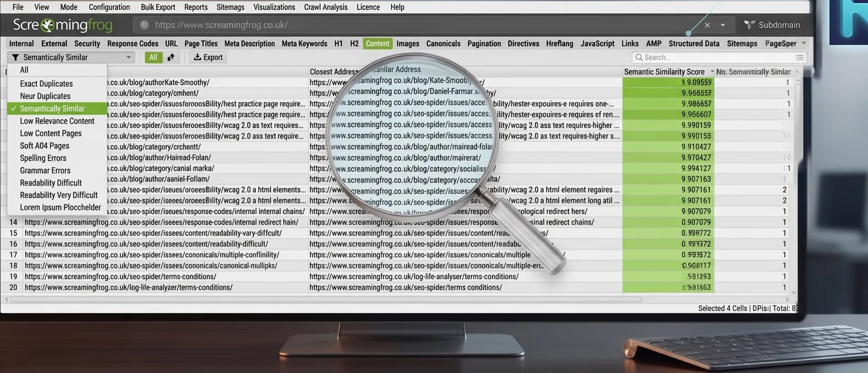868x373 pixels.
Task: Click the globe icon in the URL bar
Action: coord(144,25)
